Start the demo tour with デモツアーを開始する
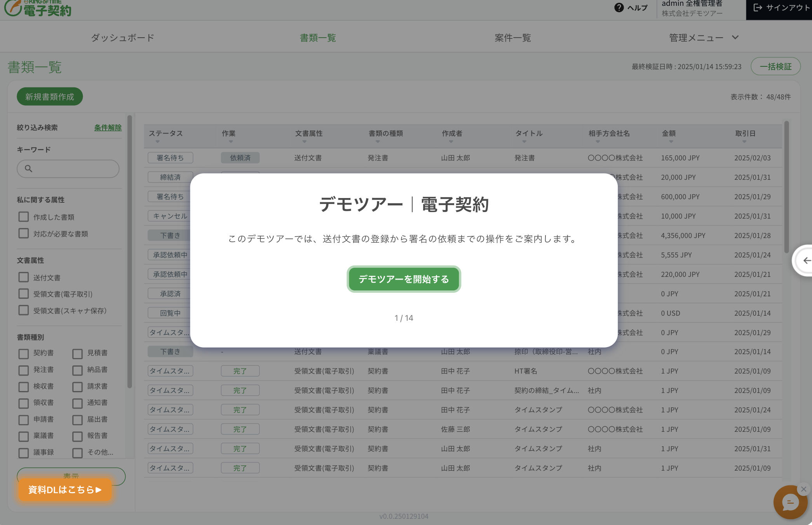This screenshot has width=812, height=525. point(404,279)
